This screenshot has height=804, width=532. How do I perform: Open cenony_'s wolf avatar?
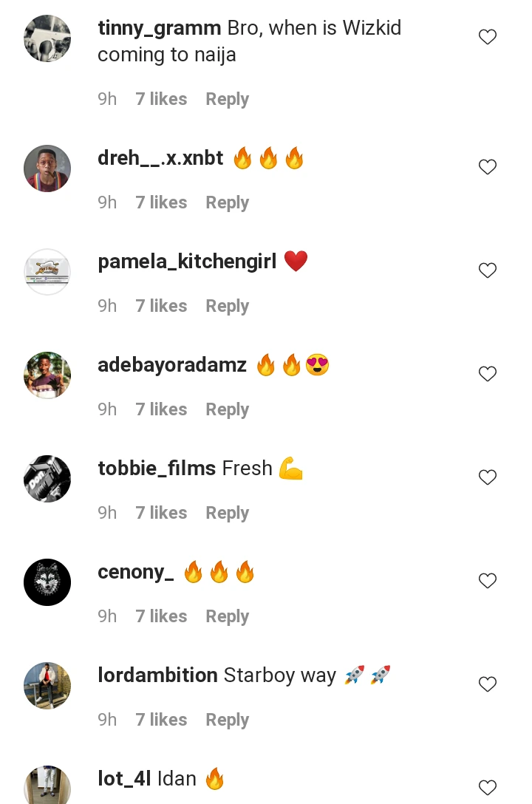coord(47,582)
